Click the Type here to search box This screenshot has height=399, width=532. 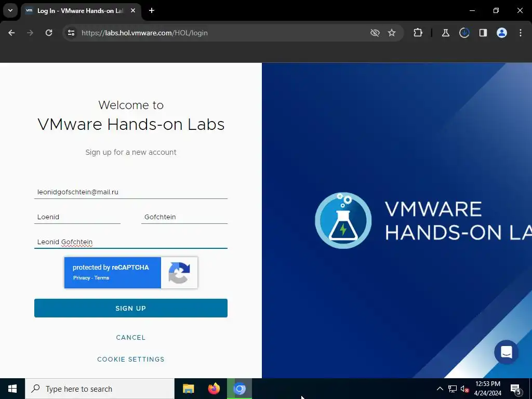(x=100, y=389)
